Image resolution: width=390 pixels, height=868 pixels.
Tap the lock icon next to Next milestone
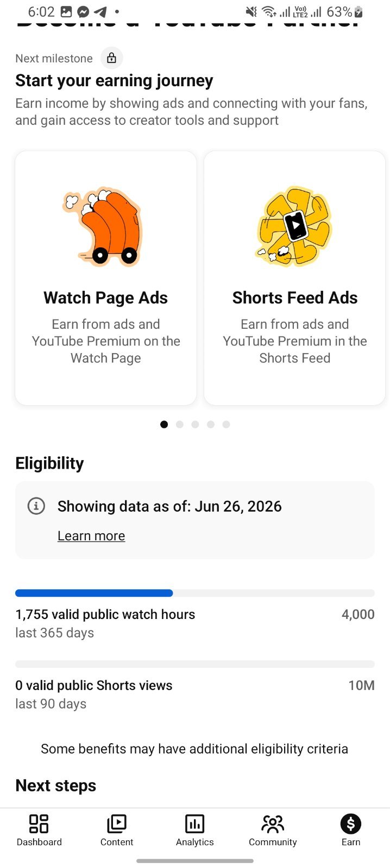coord(112,58)
